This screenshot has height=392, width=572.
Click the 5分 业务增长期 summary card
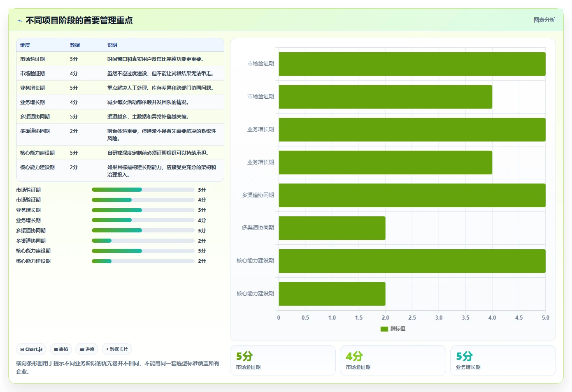tap(503, 360)
